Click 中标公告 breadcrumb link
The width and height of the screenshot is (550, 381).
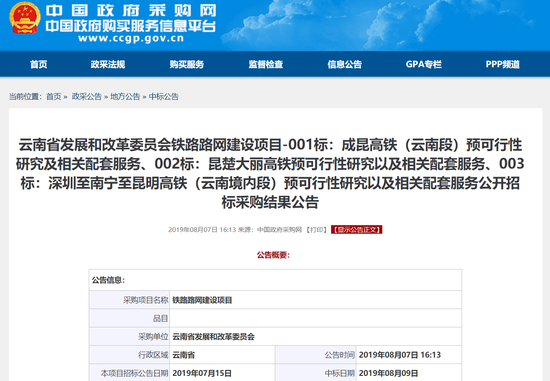coord(164,96)
